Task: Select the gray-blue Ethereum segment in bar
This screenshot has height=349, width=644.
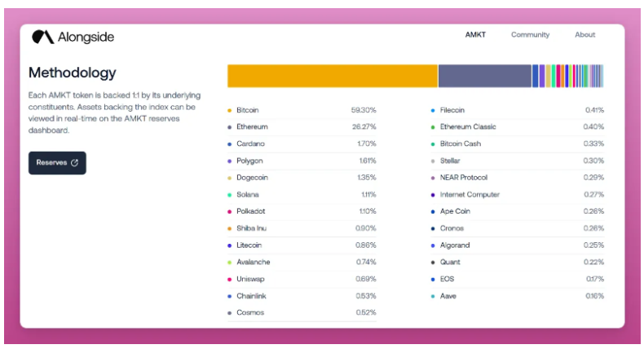Action: (x=485, y=76)
